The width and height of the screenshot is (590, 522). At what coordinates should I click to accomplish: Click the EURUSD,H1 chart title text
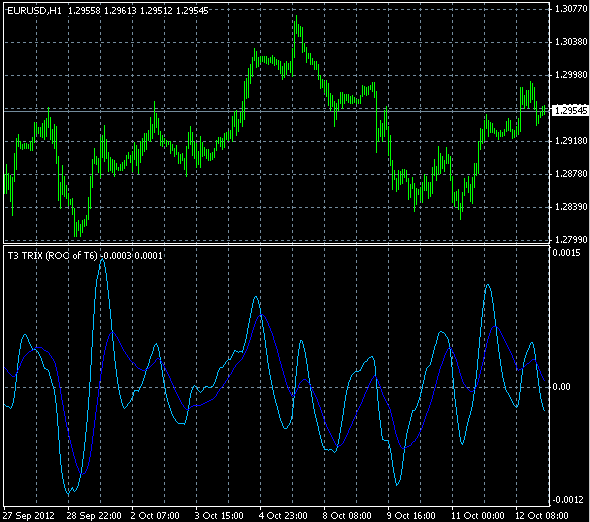coord(34,11)
